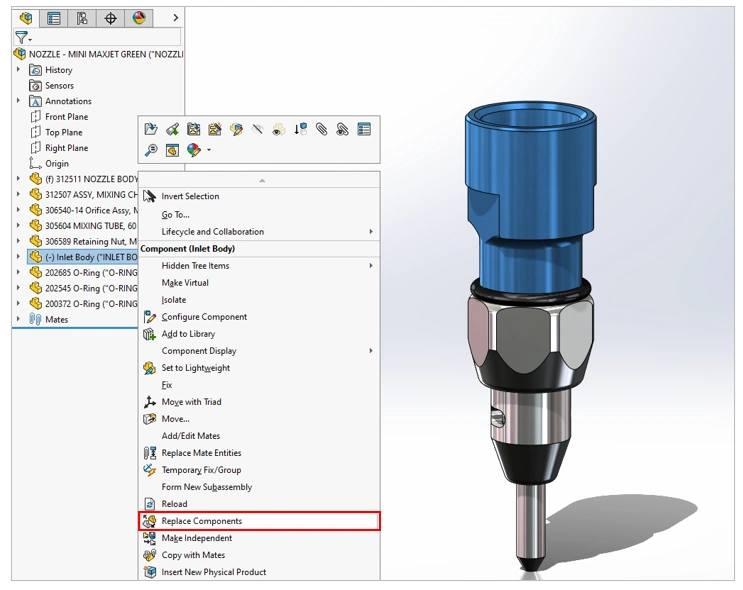The height and width of the screenshot is (590, 743).
Task: Select the Sensors tree item
Action: click(52, 86)
